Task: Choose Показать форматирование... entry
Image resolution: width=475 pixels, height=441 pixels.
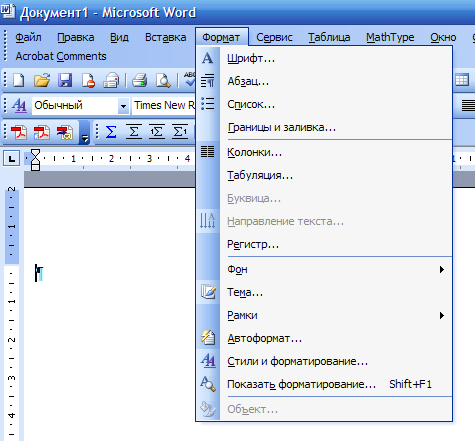Action: point(324,384)
